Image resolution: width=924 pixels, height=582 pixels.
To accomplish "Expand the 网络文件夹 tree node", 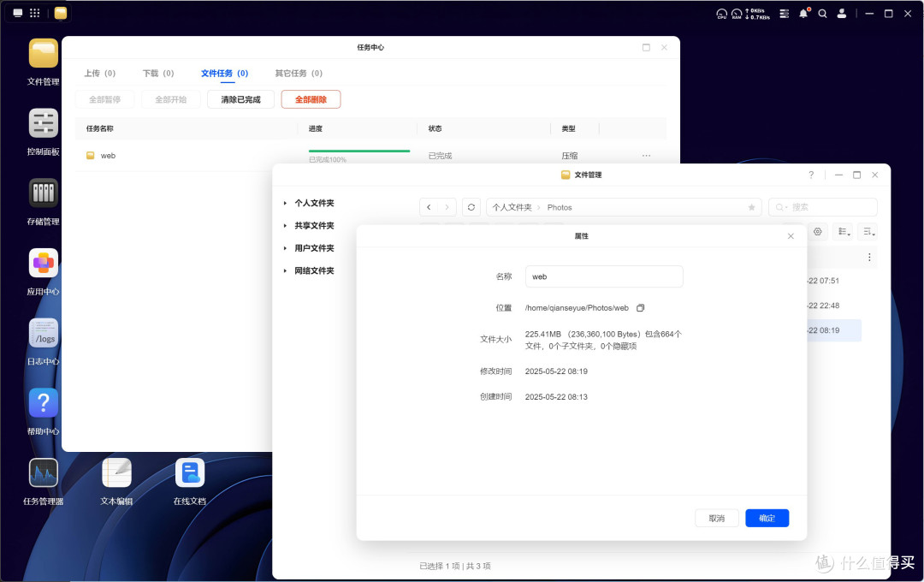I will click(x=285, y=270).
